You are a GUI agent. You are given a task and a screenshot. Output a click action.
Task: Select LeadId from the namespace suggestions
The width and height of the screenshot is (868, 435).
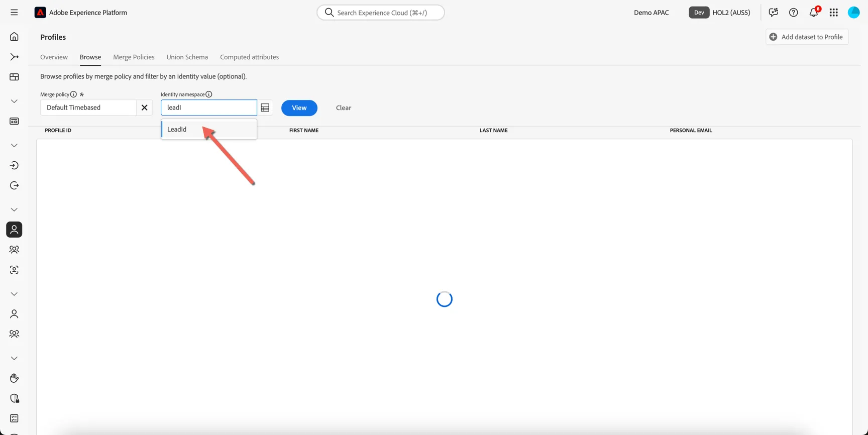[x=209, y=129]
